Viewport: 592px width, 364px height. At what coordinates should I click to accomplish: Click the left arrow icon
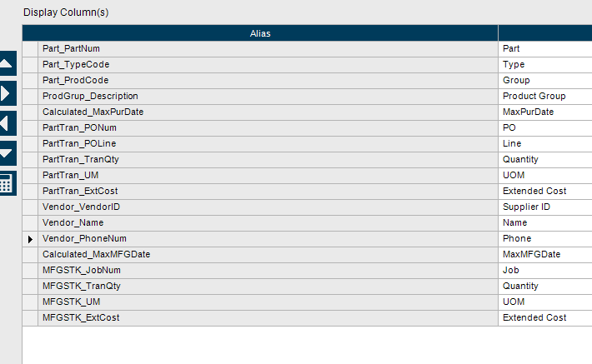point(8,123)
